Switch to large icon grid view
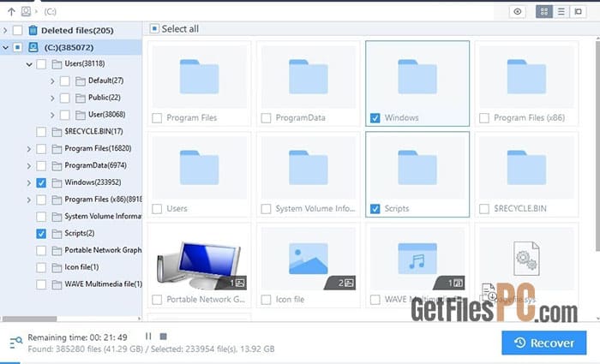This screenshot has width=600, height=364. pos(544,11)
